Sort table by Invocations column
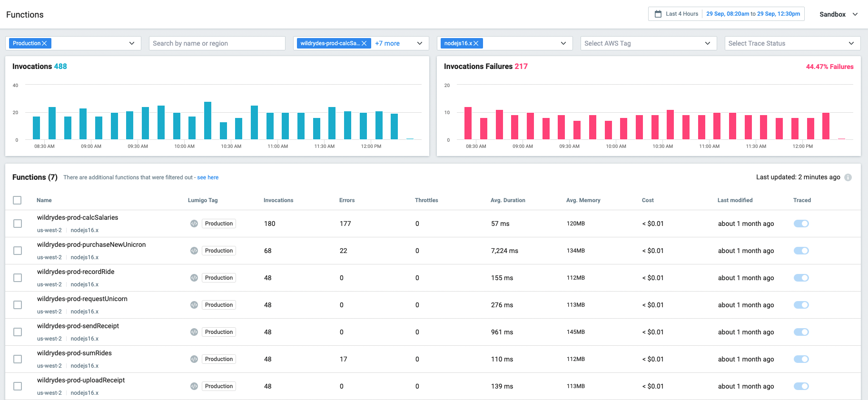Screen dimensions: 868x400 tap(278, 200)
